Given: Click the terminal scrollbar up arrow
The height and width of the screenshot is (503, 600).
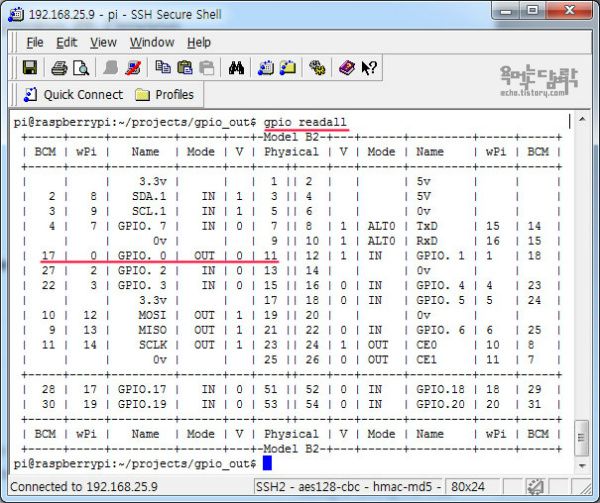Looking at the screenshot, I should [582, 119].
